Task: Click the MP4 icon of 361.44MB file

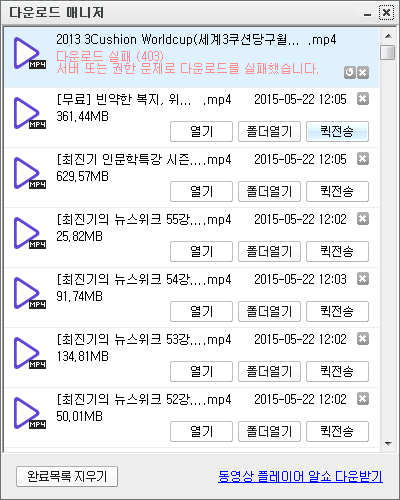Action: 30,113
